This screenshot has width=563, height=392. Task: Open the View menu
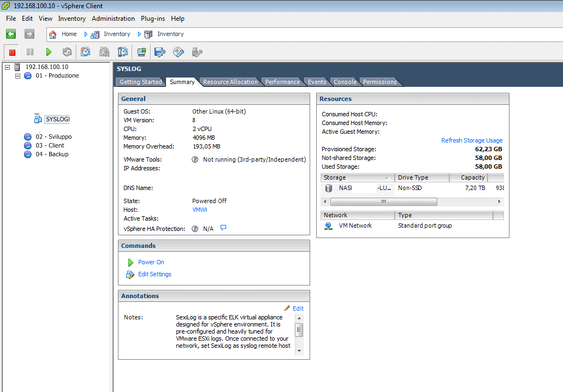[x=46, y=19]
